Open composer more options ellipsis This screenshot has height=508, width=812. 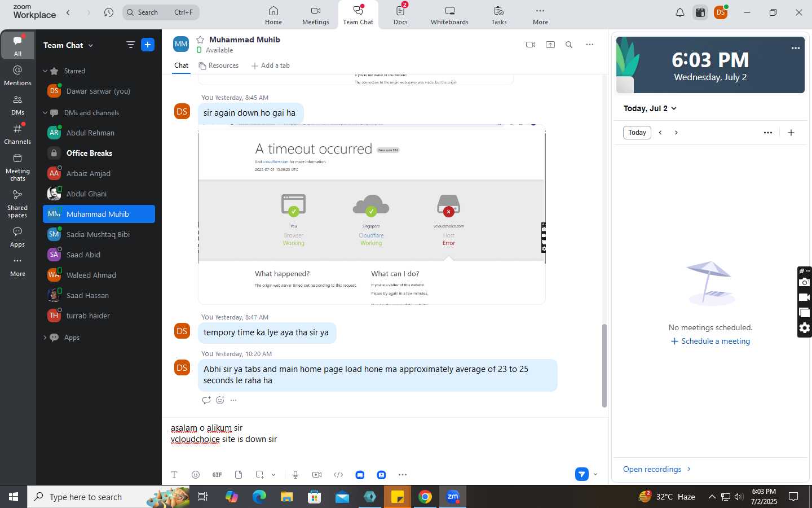coord(403,475)
